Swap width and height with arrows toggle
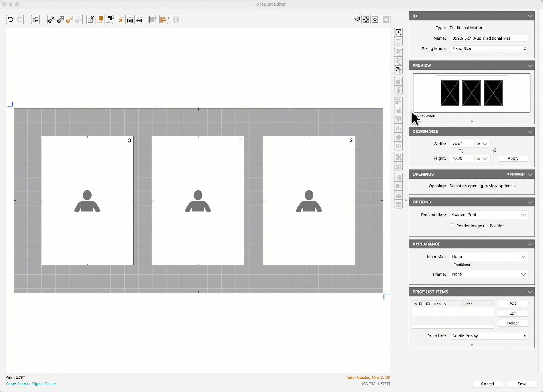 point(461,151)
